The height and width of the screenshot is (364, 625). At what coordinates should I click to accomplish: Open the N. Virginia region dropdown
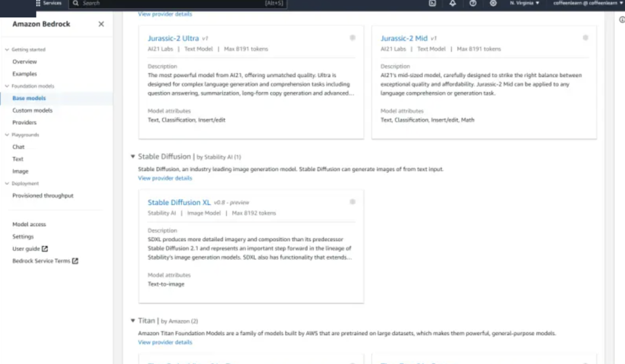(524, 3)
